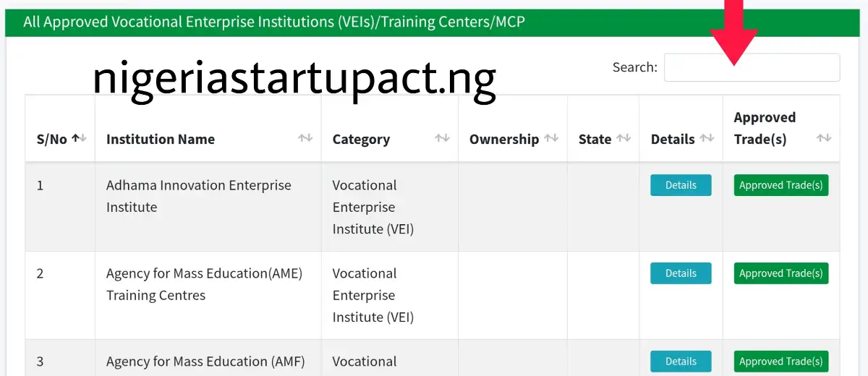Click the Category column header text

pos(361,140)
